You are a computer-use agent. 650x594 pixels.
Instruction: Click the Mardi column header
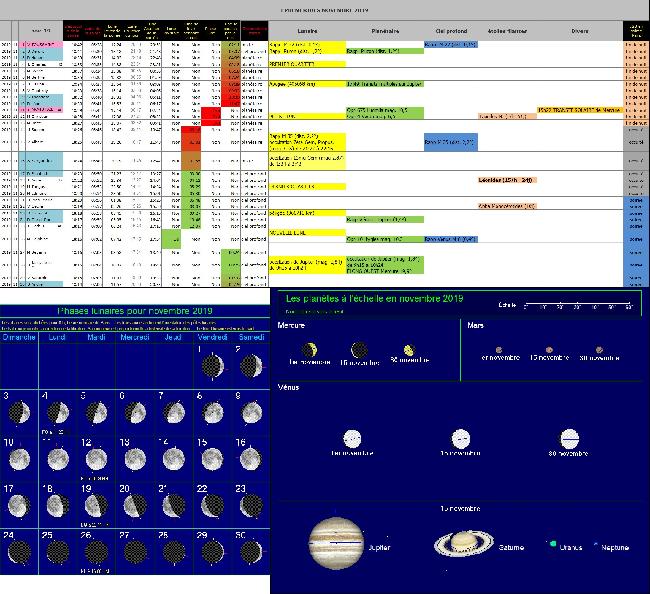pyautogui.click(x=96, y=337)
